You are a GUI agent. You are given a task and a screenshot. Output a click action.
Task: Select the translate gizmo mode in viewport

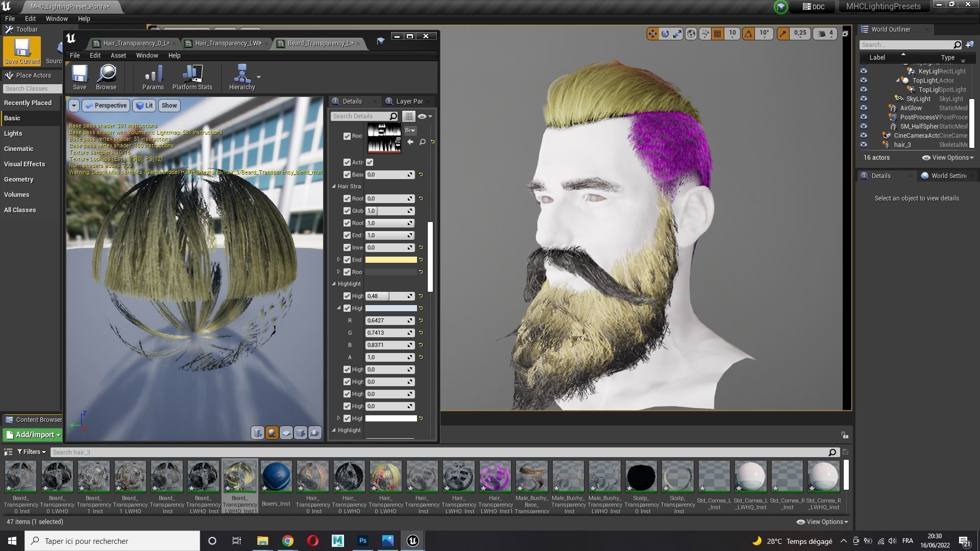coord(652,34)
